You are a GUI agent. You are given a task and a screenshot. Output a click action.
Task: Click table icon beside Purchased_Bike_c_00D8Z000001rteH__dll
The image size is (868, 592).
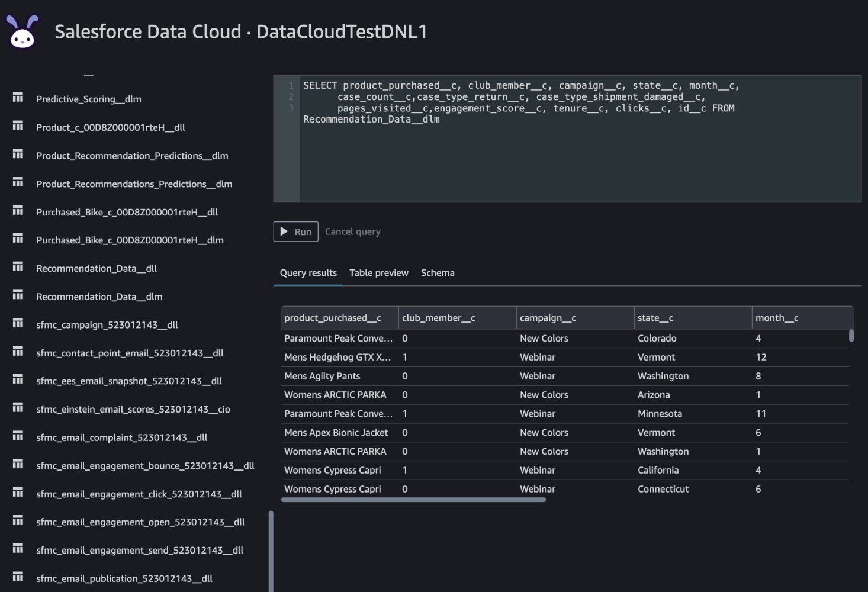pyautogui.click(x=18, y=211)
